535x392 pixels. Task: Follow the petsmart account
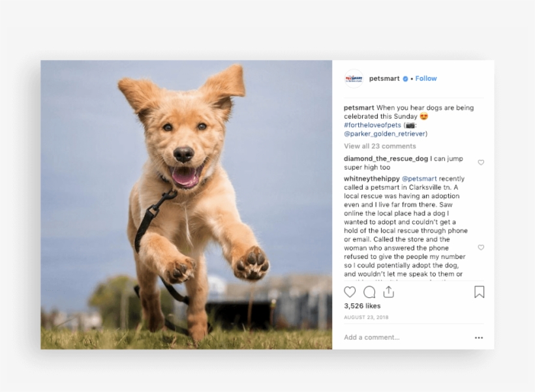426,78
